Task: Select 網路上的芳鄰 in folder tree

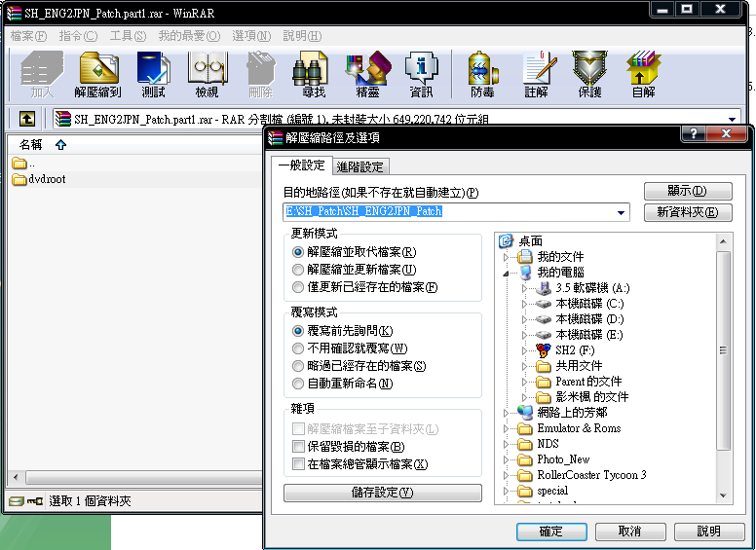Action: point(562,413)
